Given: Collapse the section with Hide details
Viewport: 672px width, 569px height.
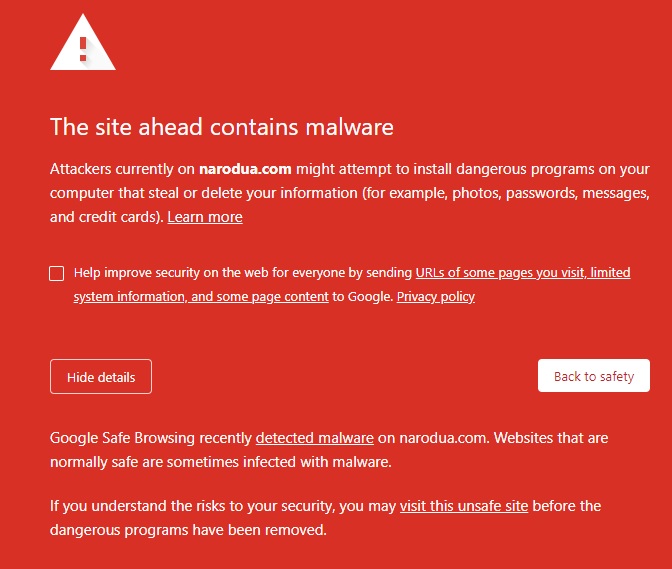Looking at the screenshot, I should [101, 377].
